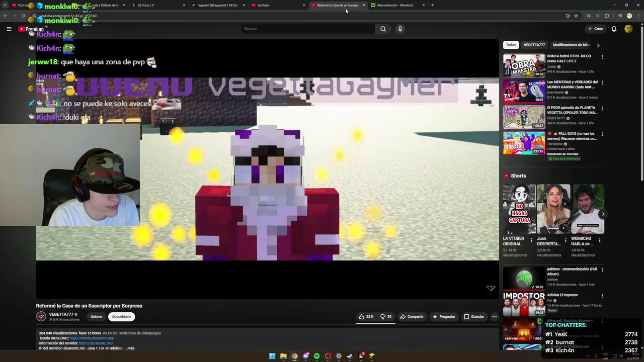
Task: Open options for LA VTUBER ORIGINAL short
Action: click(x=531, y=241)
